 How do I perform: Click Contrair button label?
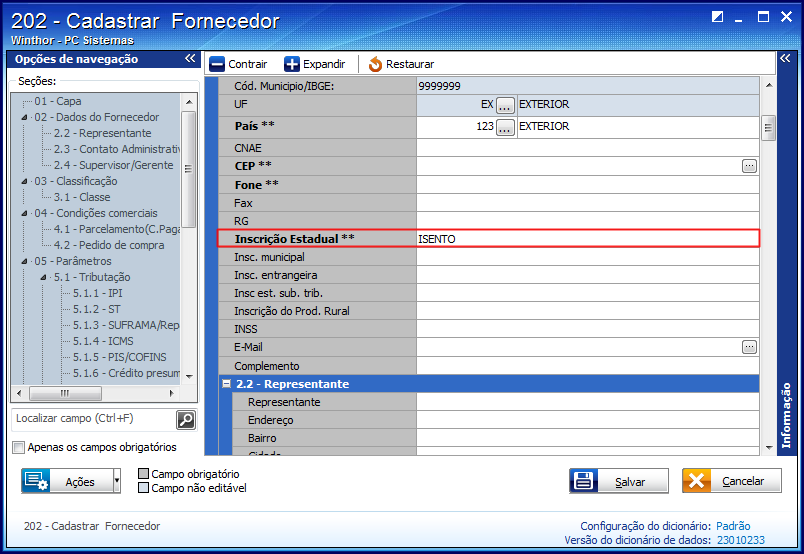pos(248,64)
